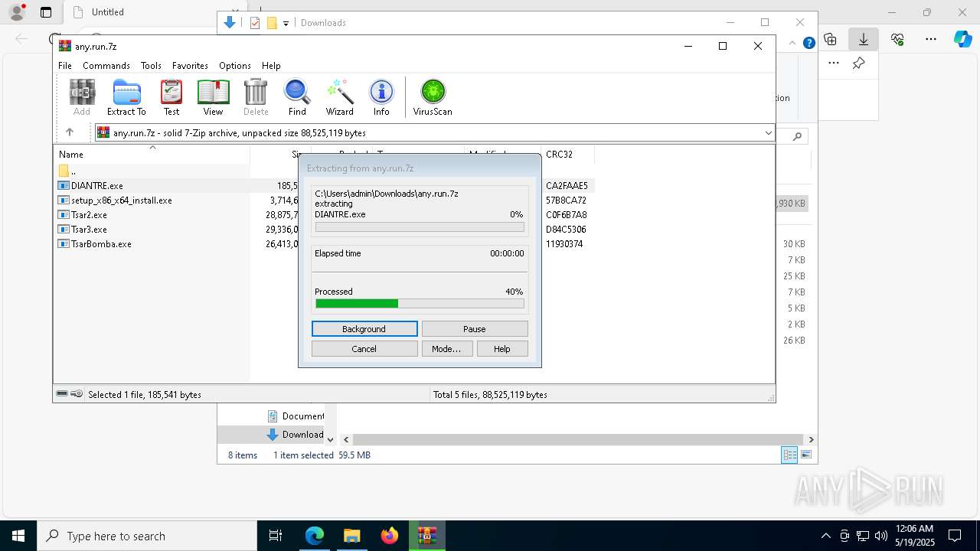This screenshot has width=980, height=551.
Task: Click the Background button in extraction dialog
Action: [364, 329]
